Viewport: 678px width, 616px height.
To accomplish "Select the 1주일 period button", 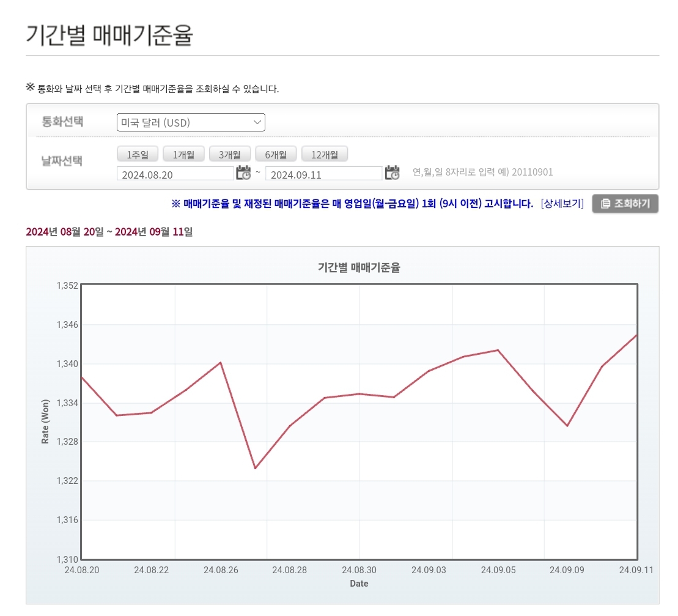I will pos(138,154).
